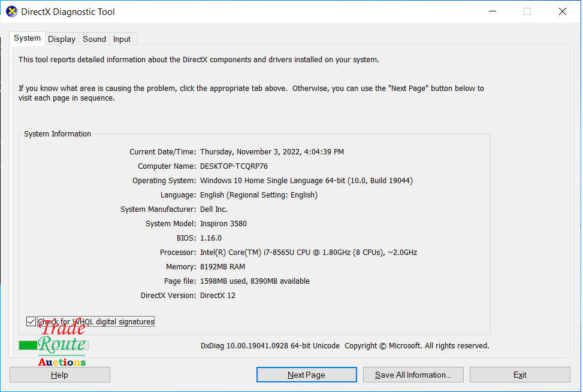Minimize the DirectX Diagnostic Tool window
Screen dimensions: 583x392
(493, 11)
